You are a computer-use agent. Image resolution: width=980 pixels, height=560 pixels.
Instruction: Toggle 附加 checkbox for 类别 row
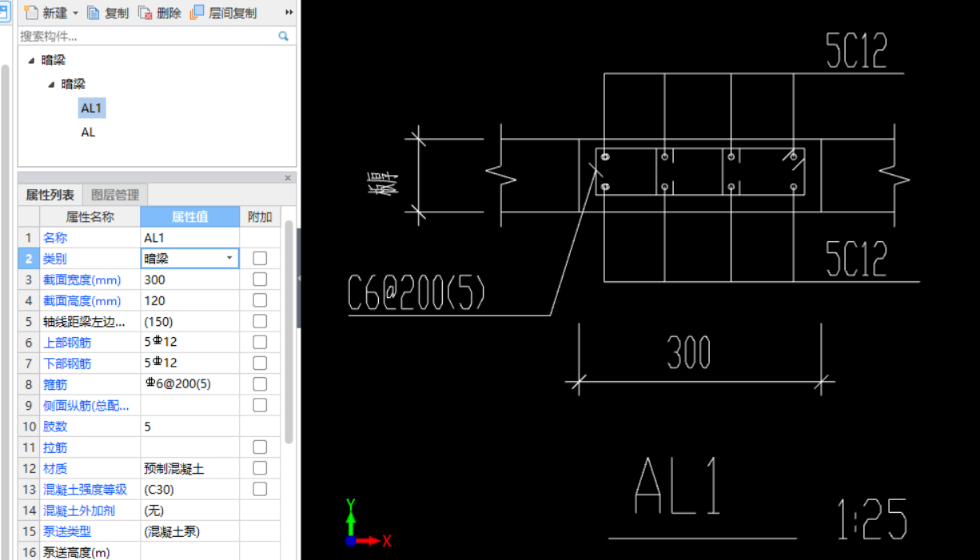260,258
